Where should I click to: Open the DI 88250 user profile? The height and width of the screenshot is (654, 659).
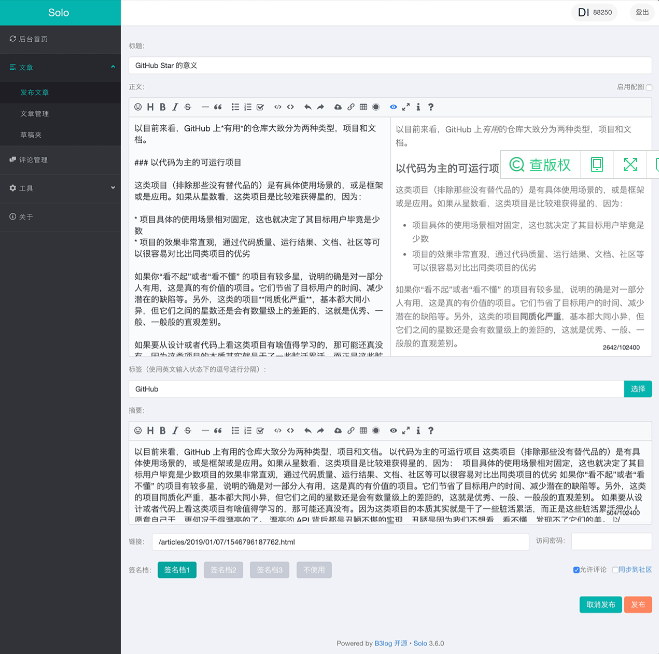point(594,12)
